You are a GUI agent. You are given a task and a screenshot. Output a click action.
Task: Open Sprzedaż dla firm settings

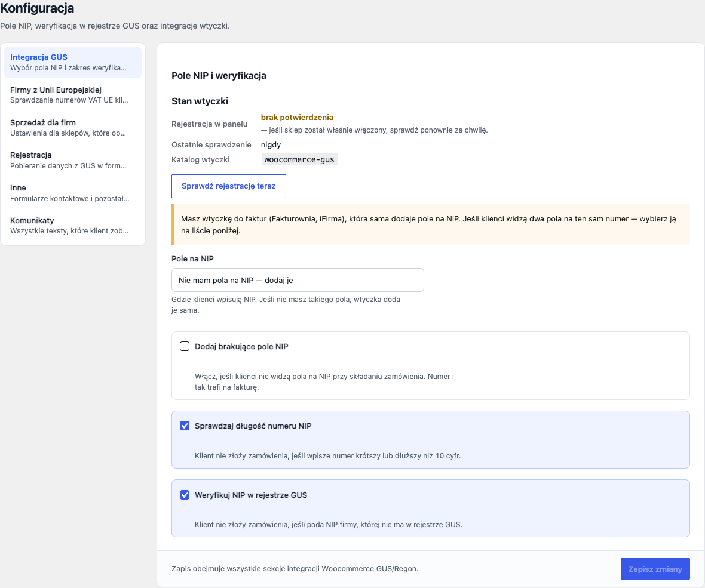(72, 128)
